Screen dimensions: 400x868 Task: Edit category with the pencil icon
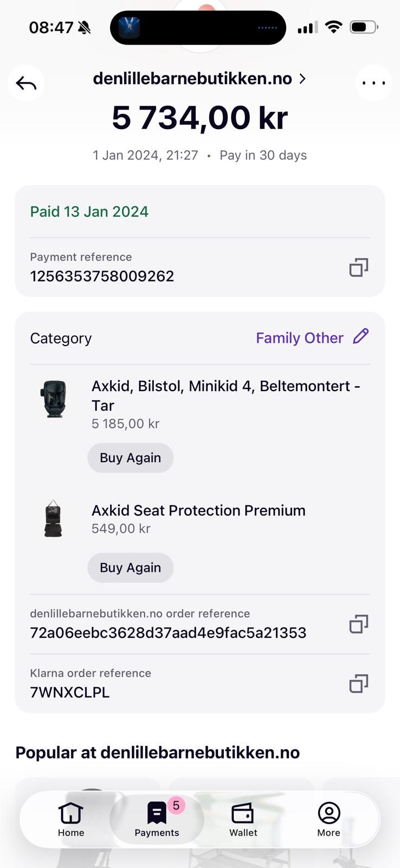(361, 337)
